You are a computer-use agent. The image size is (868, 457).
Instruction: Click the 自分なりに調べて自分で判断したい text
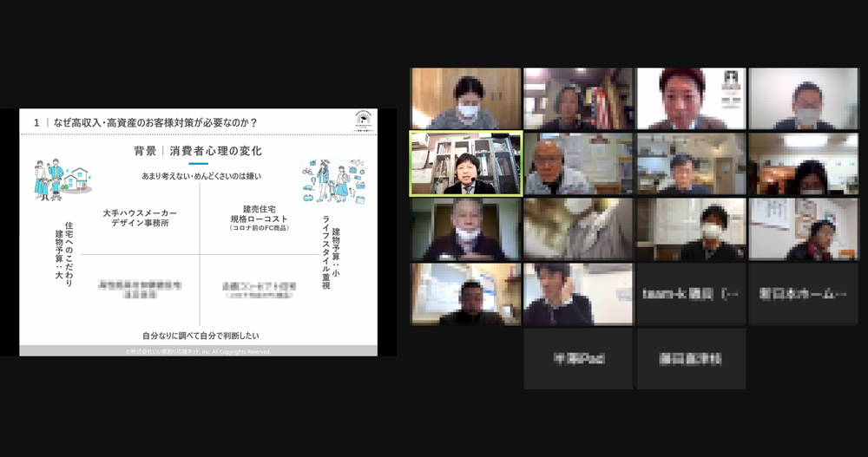click(201, 335)
